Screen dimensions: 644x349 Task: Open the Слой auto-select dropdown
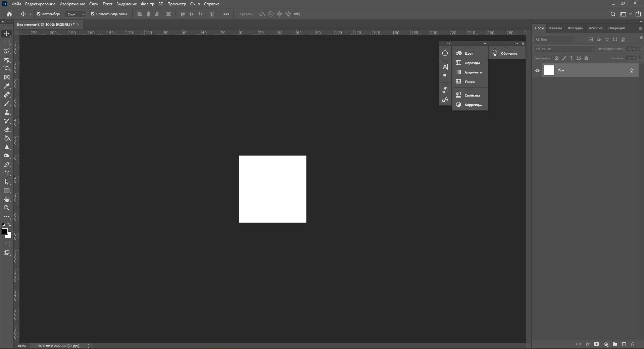coord(75,14)
